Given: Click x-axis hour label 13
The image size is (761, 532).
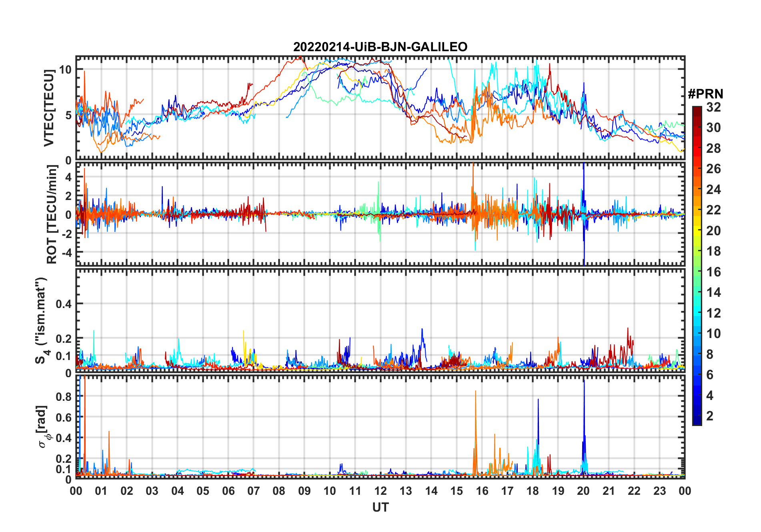Looking at the screenshot, I should [406, 491].
